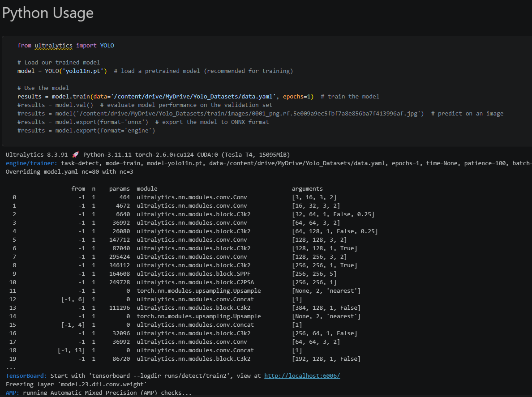Click layer 5 params value 147712

pos(120,240)
